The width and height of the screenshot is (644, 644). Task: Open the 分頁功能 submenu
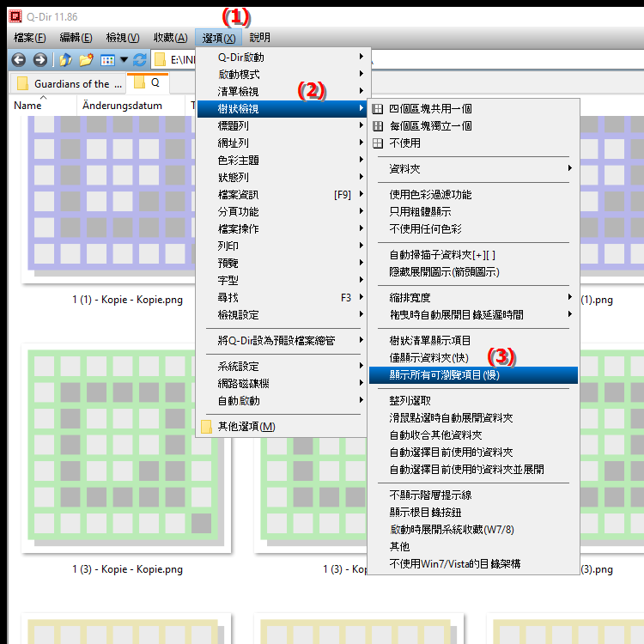pyautogui.click(x=283, y=212)
